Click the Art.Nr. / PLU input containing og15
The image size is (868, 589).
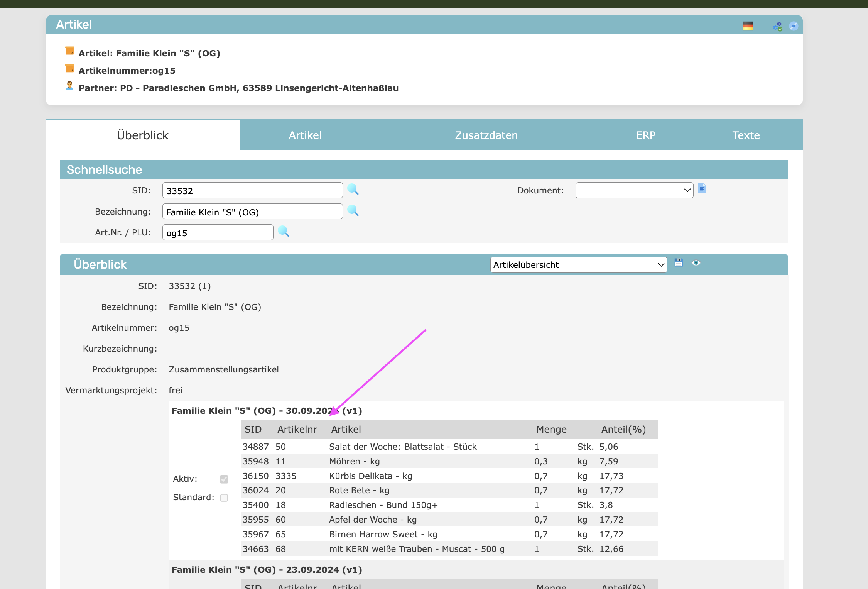click(218, 233)
